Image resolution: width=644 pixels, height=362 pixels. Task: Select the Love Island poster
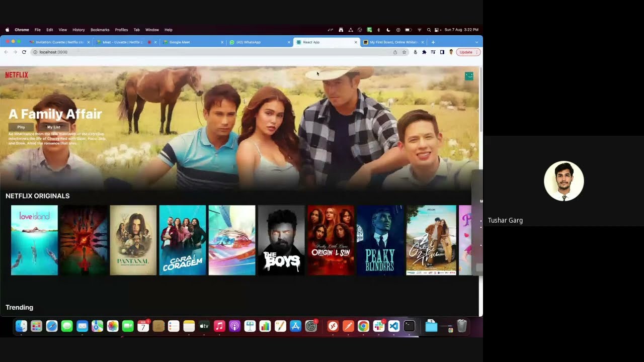coord(35,240)
